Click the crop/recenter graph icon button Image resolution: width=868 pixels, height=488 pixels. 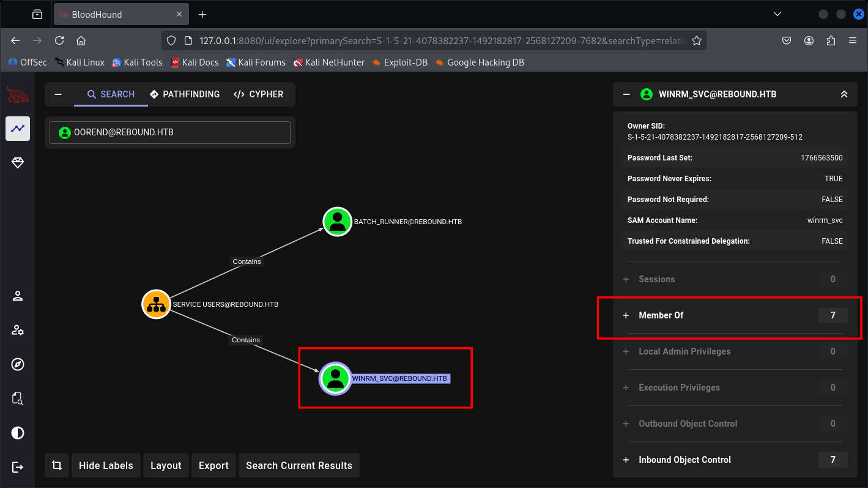[57, 465]
